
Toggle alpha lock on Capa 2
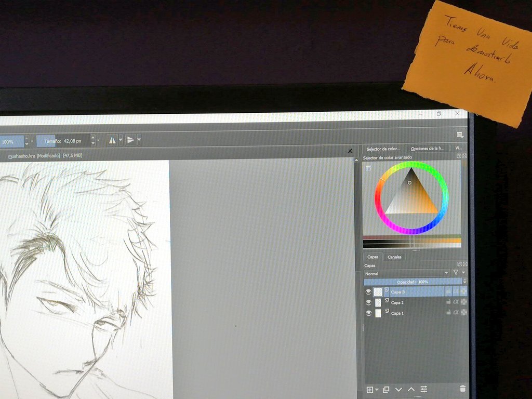click(464, 302)
